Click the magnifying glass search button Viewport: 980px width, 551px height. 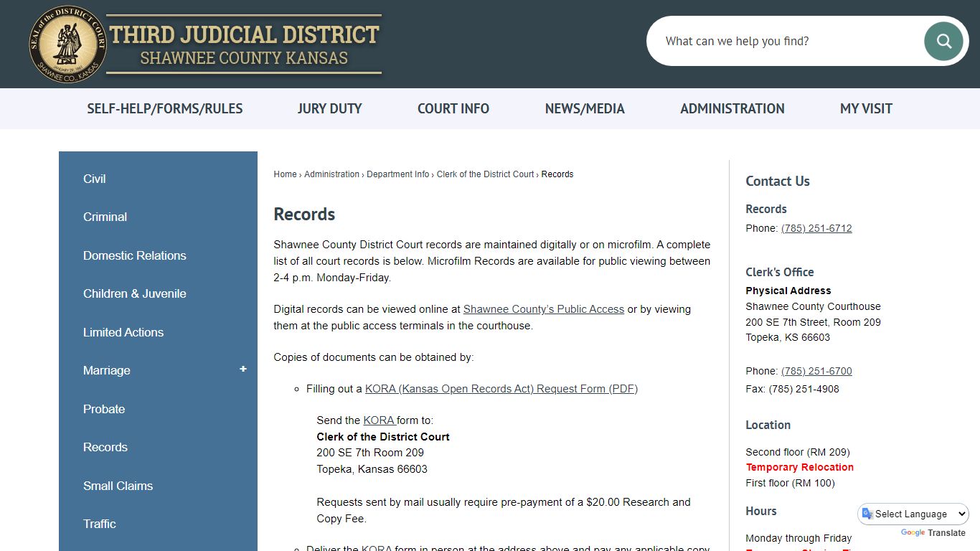[x=943, y=41]
